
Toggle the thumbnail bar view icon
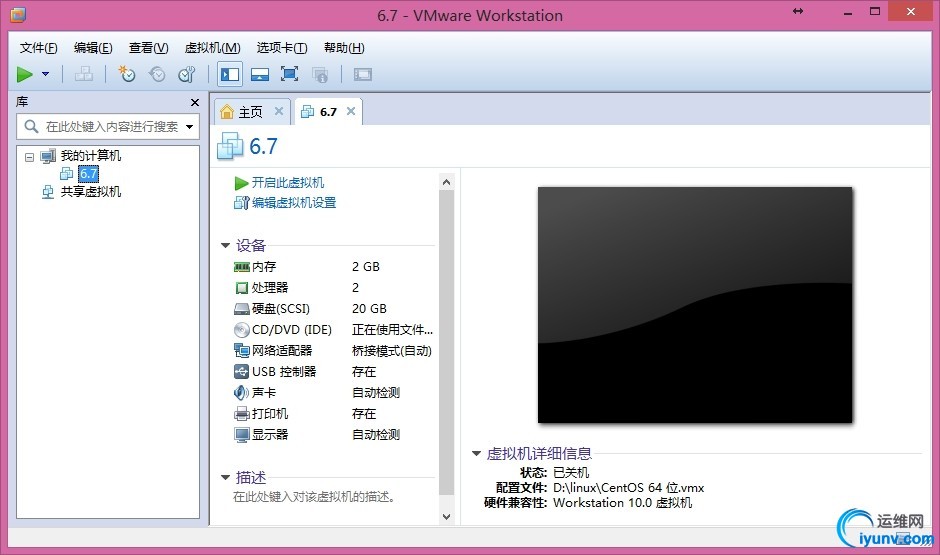point(260,74)
